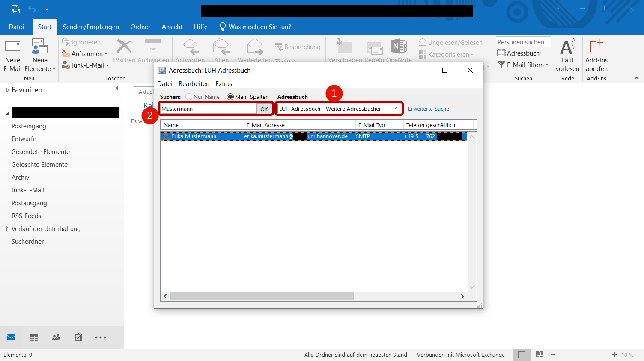Open the E-Mail filtern dropdown
Screen dimensions: 644x361
point(523,65)
